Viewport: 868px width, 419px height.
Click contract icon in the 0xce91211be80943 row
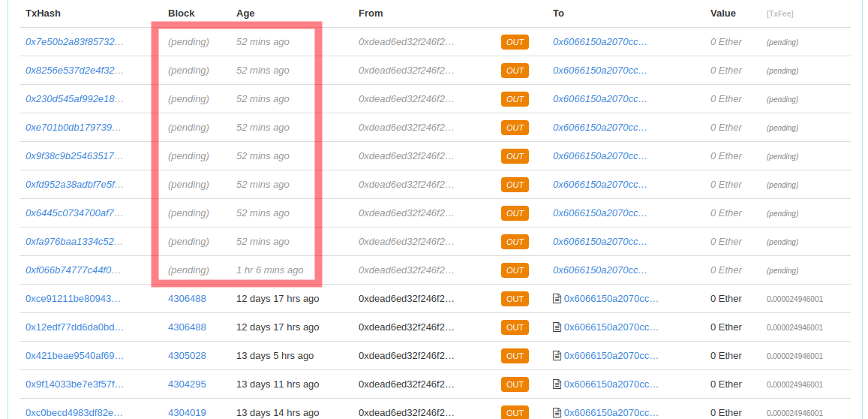[557, 299]
